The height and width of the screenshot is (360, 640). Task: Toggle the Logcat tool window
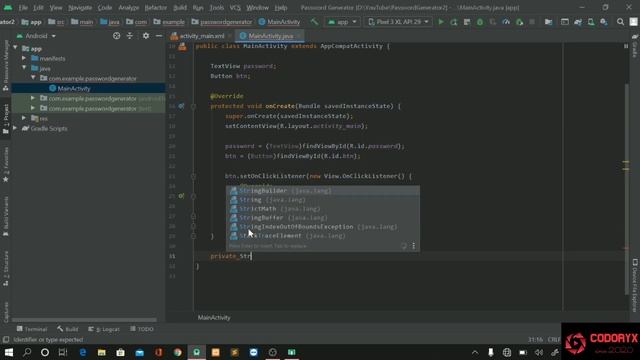pyautogui.click(x=104, y=329)
